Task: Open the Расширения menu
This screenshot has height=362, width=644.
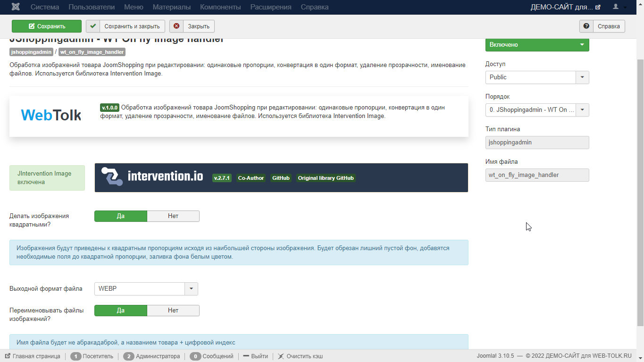Action: pos(270,7)
